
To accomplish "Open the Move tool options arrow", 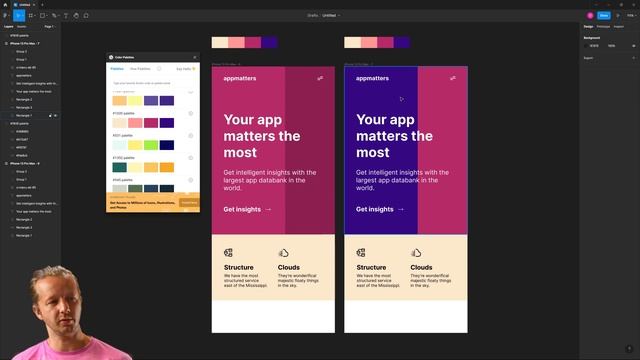I will tap(23, 16).
